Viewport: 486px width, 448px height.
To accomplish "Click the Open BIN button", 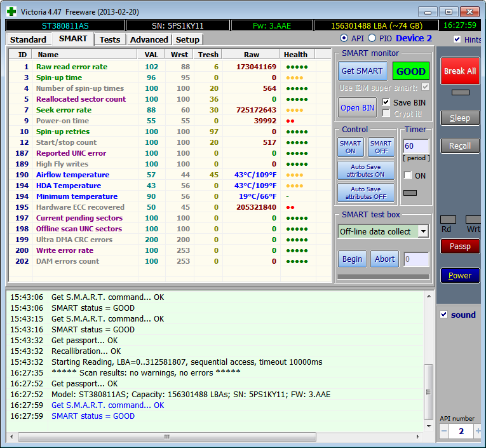I will tap(358, 107).
